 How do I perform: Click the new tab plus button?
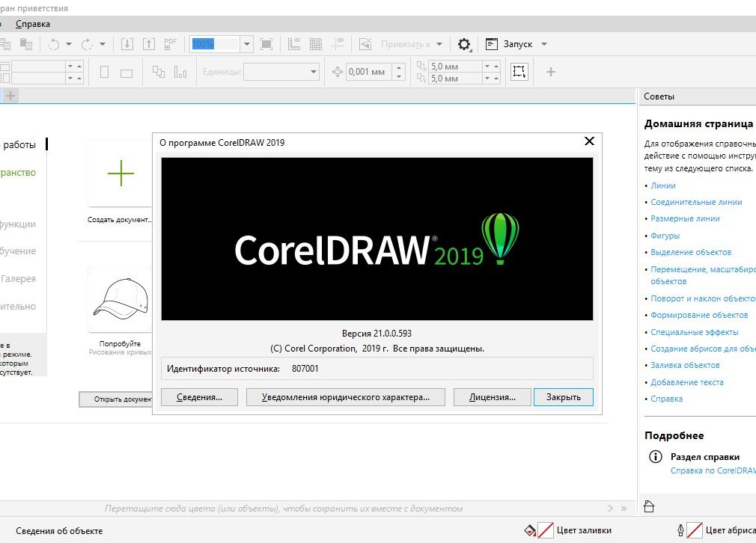point(10,96)
